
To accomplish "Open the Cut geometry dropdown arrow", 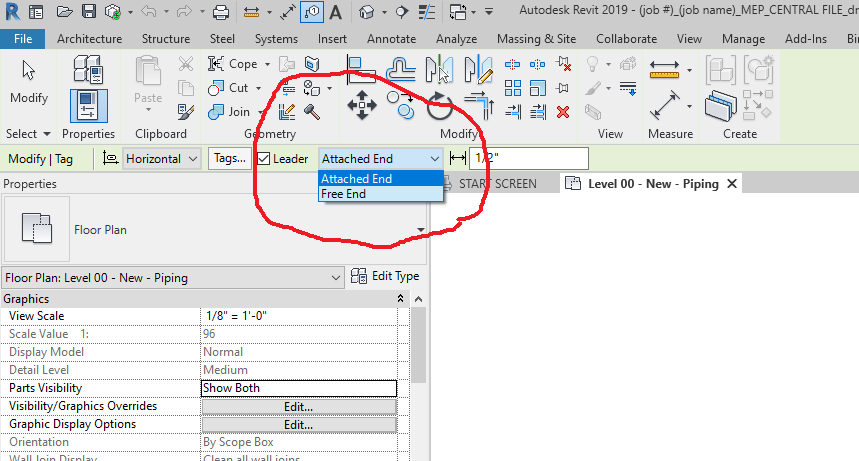I will coord(259,88).
